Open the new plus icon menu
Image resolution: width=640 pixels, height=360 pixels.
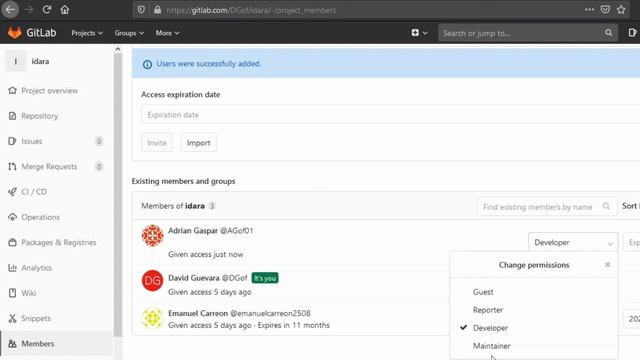[419, 33]
